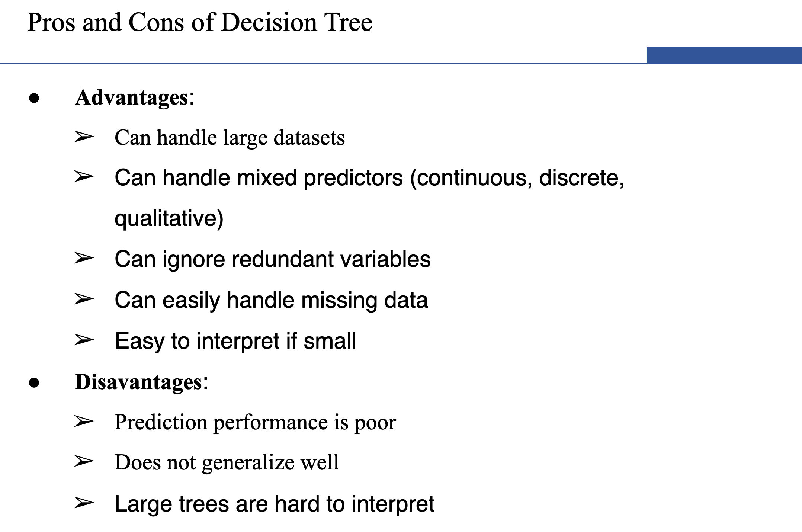Click the text Can handle large datasets
Screen dimensions: 802x532
click(x=230, y=138)
